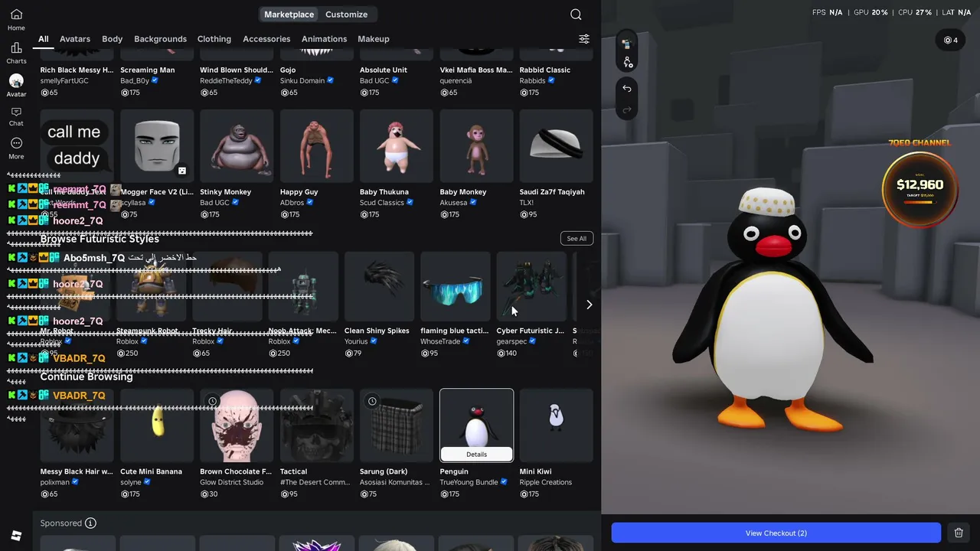980x551 pixels.
Task: Select the flaming blue tactical glasses thumbnail
Action: (x=456, y=287)
